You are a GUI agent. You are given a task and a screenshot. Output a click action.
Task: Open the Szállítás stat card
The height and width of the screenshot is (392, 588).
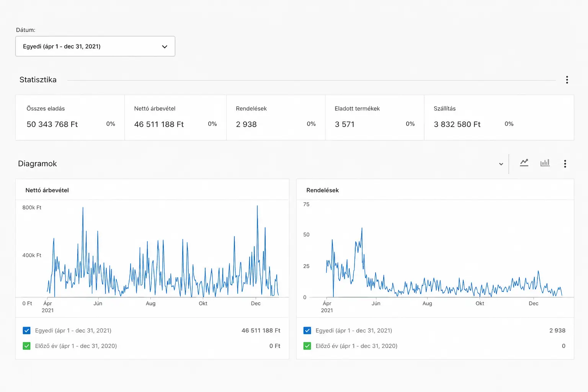(x=499, y=118)
